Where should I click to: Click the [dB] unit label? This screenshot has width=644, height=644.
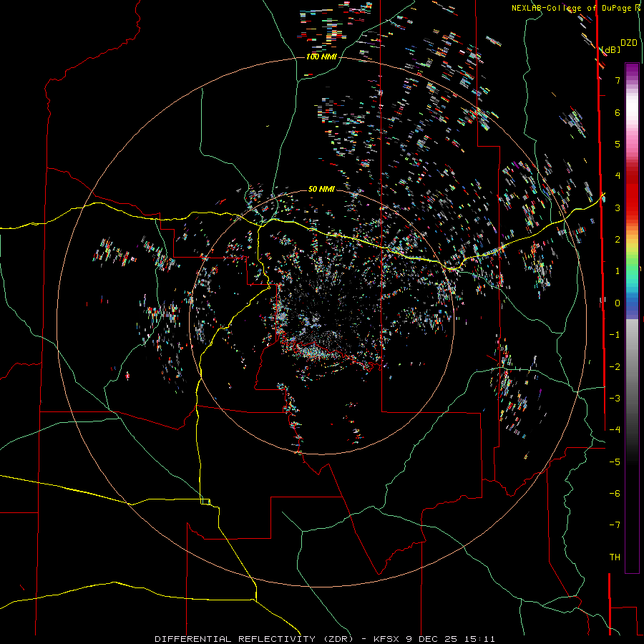(x=611, y=49)
